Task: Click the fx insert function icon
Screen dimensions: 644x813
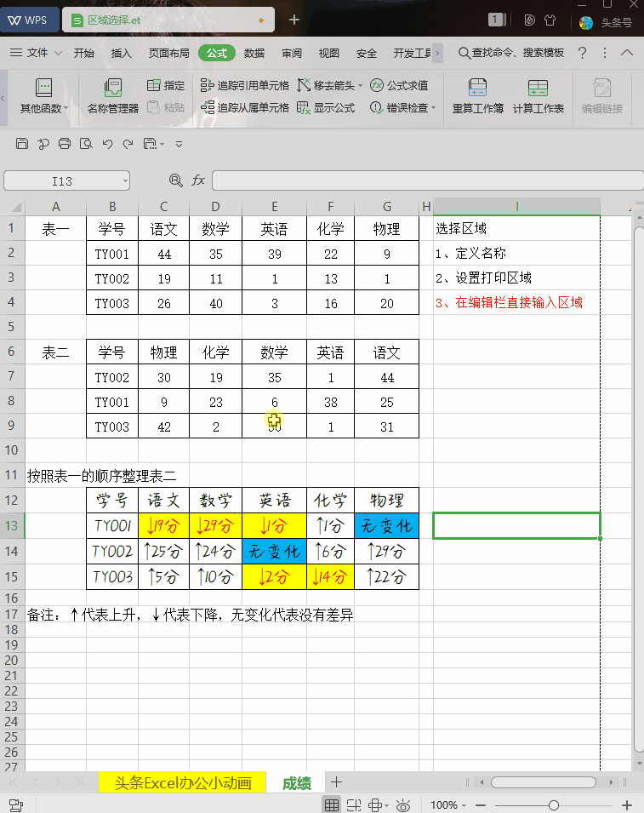Action: click(198, 180)
